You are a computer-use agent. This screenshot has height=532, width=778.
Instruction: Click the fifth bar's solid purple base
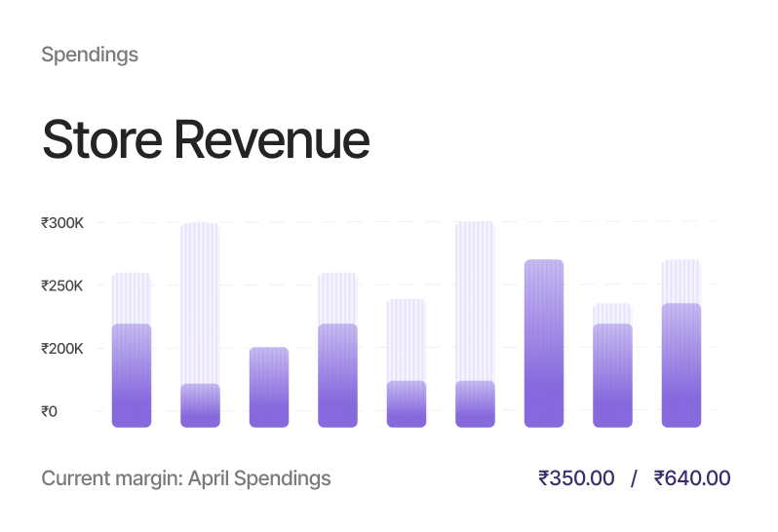407,403
